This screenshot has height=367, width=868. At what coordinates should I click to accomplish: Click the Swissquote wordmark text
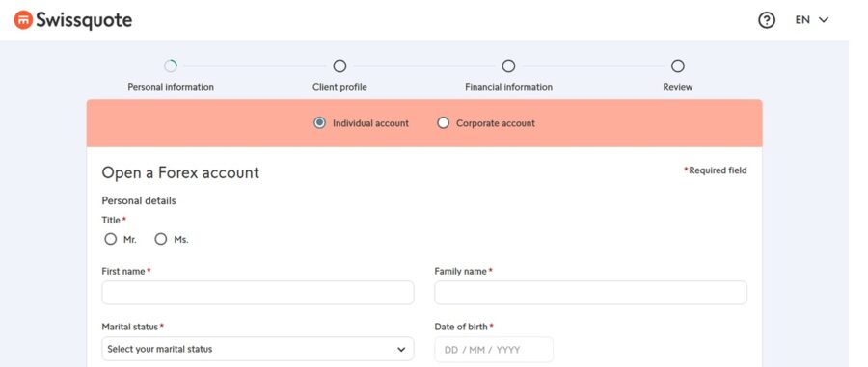[x=84, y=20]
